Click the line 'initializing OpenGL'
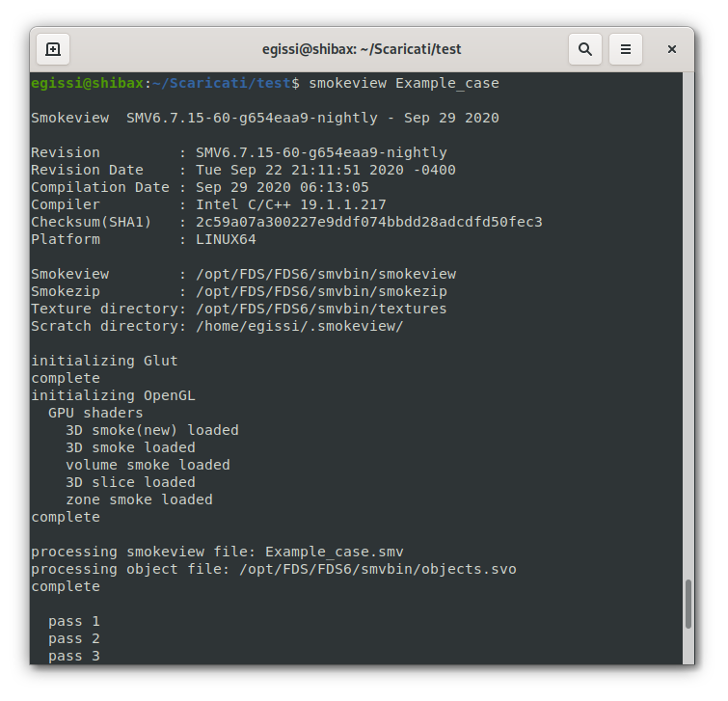This screenshot has width=728, height=701. tap(113, 395)
